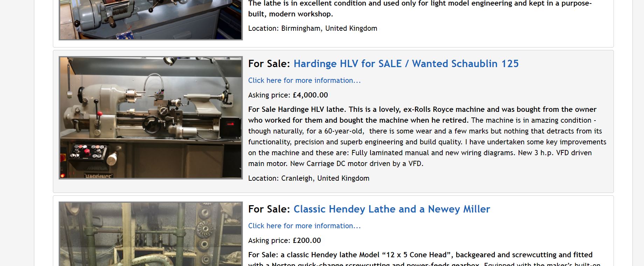Open the Hendey lathe workshop photo

tap(151, 234)
